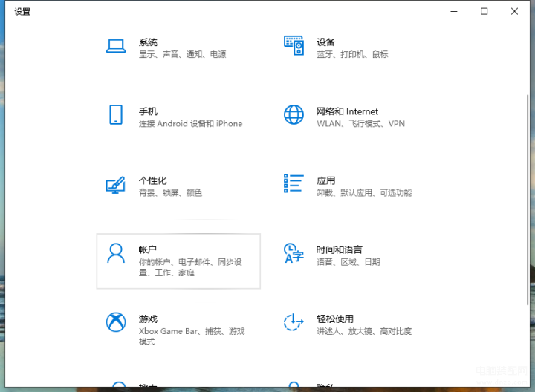Maximize the 设置 window
This screenshot has height=392, width=535.
pos(484,11)
